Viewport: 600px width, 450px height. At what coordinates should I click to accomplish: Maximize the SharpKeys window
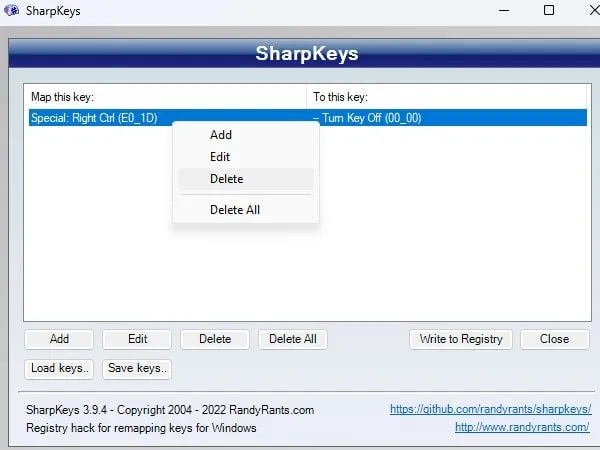[x=549, y=10]
